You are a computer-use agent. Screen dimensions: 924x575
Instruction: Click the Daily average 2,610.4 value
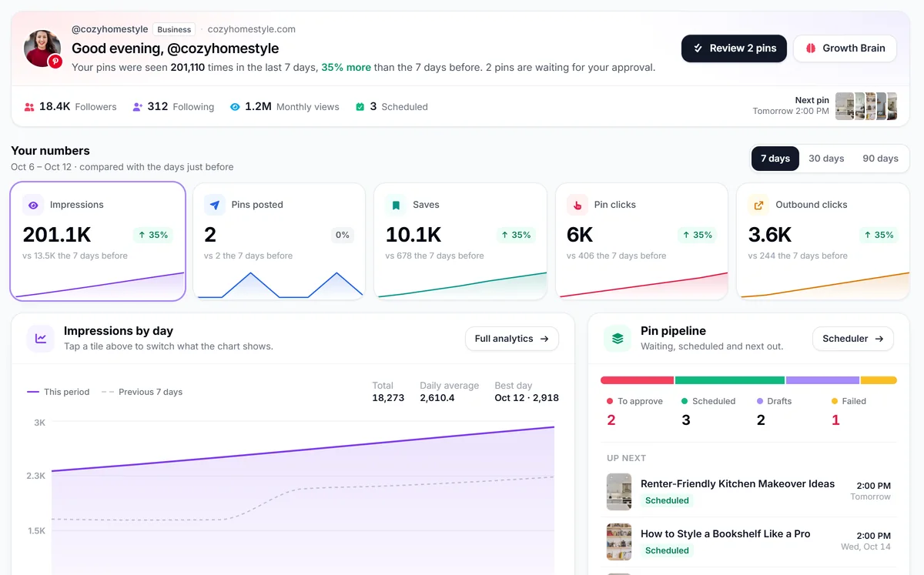coord(437,398)
